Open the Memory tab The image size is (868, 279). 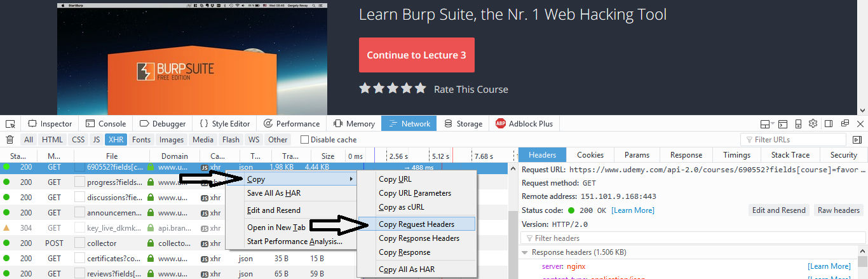pos(354,124)
